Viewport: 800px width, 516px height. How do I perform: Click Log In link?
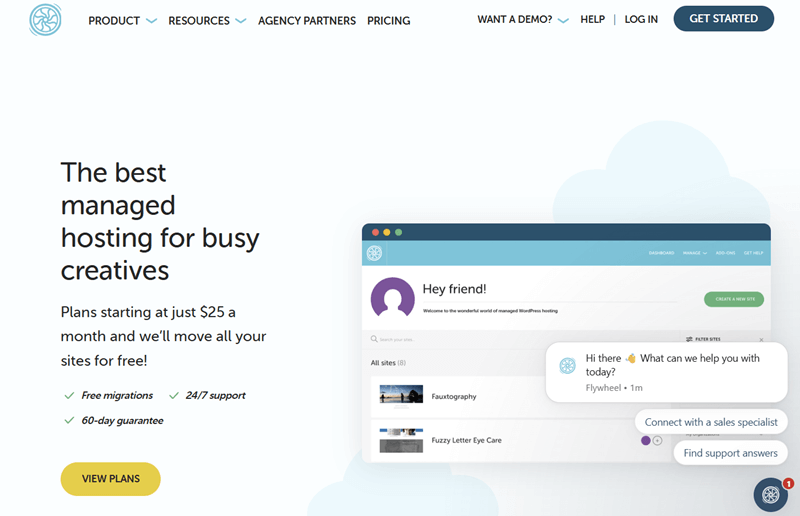641,19
